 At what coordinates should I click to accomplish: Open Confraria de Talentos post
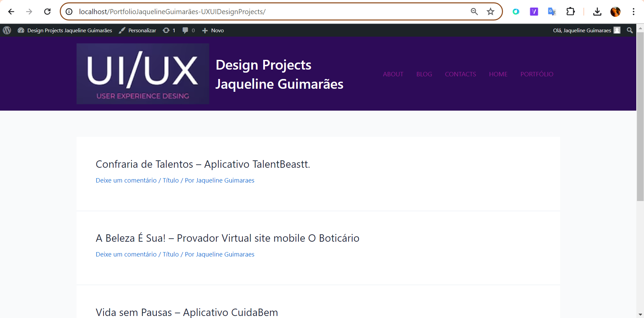pos(203,164)
